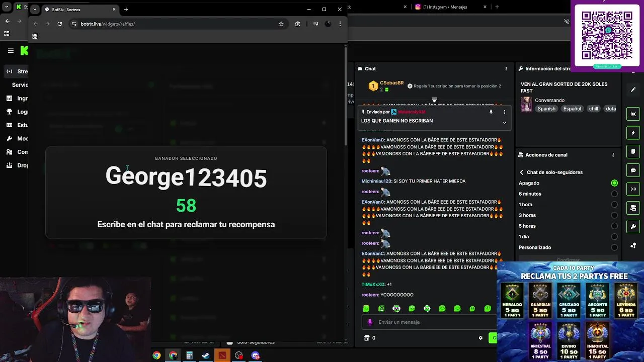Click Michimiau123's username in chat
This screenshot has width=644, height=362.
376,181
